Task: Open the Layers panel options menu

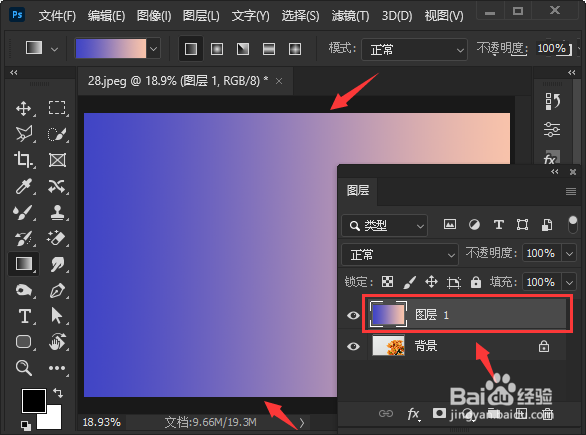Action: [571, 192]
